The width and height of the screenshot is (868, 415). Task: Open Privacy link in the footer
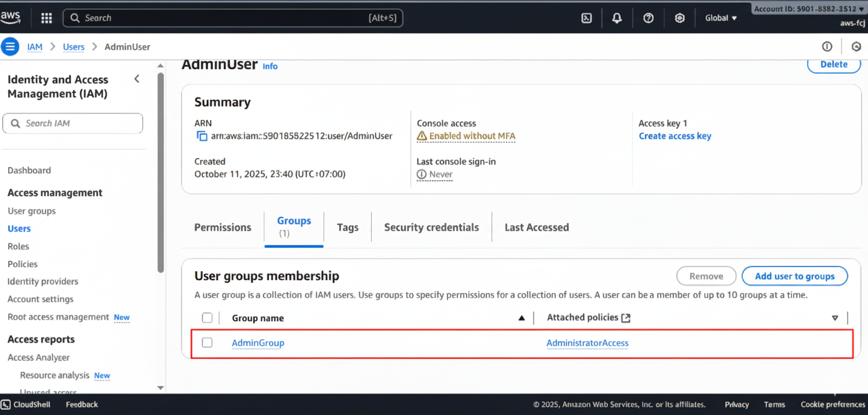[x=737, y=404]
